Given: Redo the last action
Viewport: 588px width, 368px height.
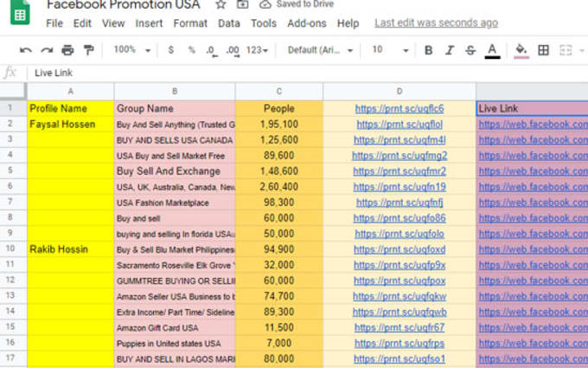Looking at the screenshot, I should tap(47, 50).
